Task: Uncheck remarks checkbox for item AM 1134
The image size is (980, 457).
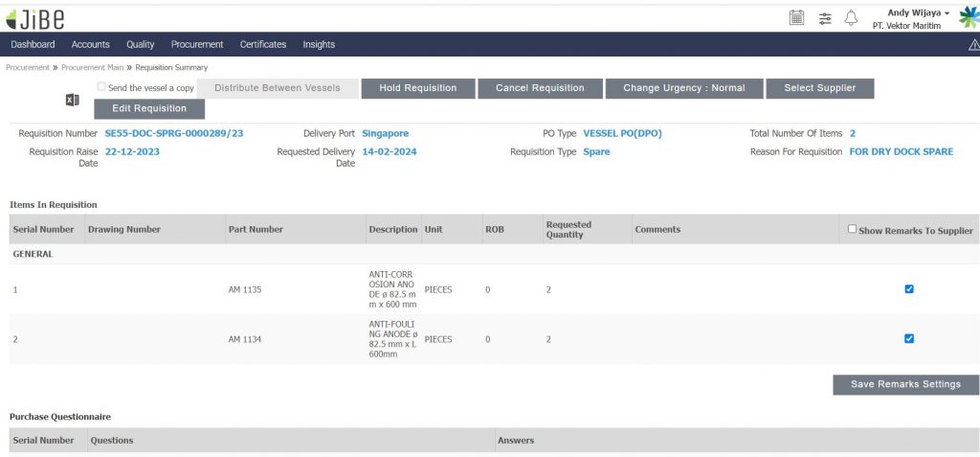Action: [x=908, y=338]
